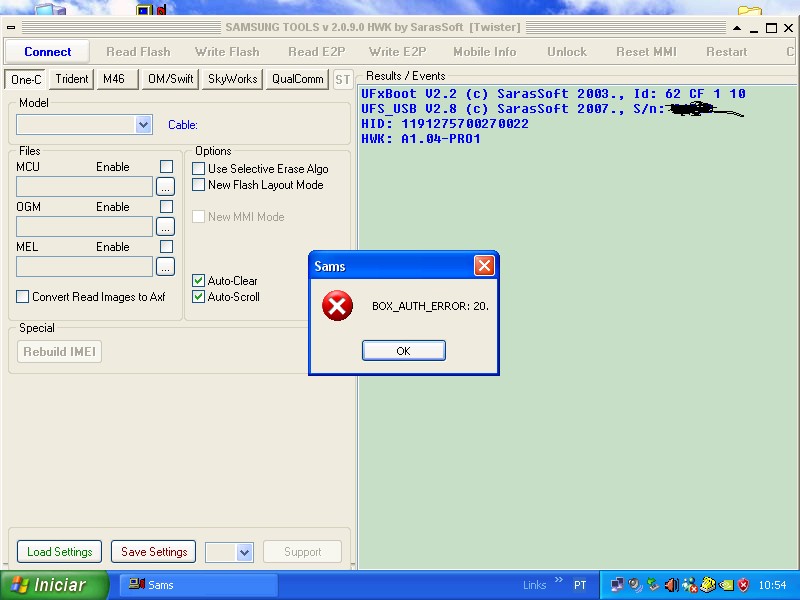
Task: Click Mobile Info in the toolbar
Action: click(x=485, y=52)
